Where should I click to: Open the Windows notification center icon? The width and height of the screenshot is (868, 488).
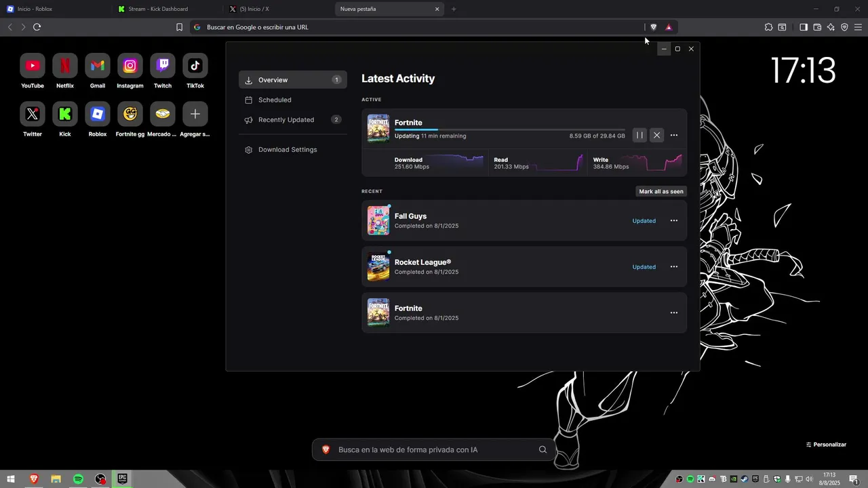click(854, 479)
